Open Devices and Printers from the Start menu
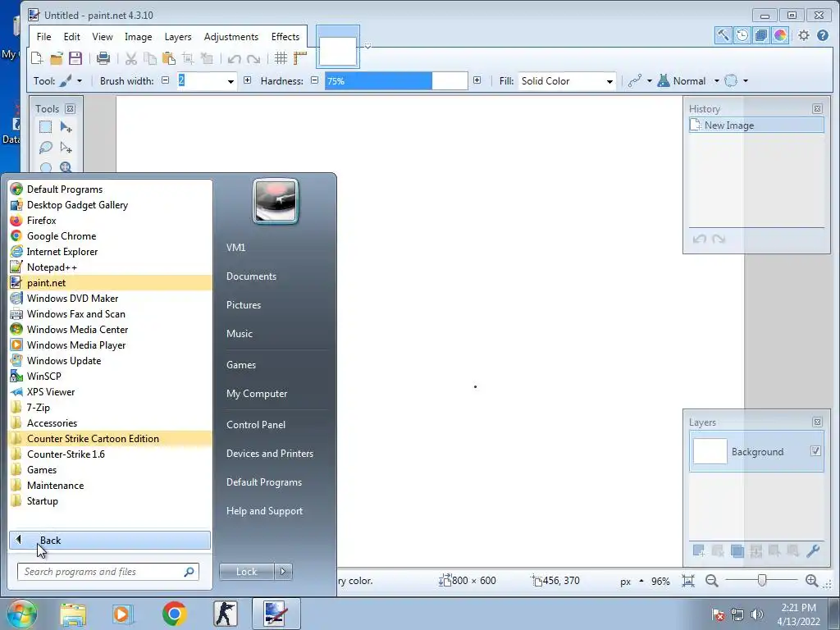The width and height of the screenshot is (840, 630). (269, 453)
